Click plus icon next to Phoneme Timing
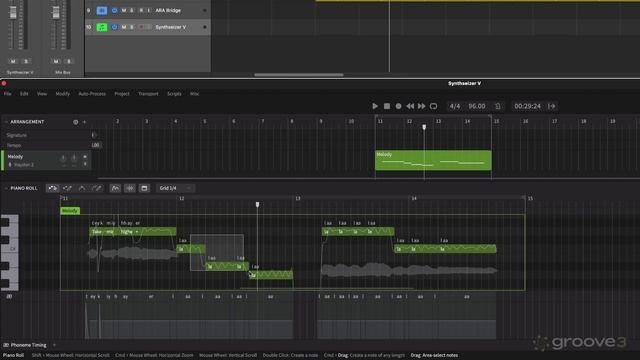This screenshot has width=640, height=360. point(54,345)
